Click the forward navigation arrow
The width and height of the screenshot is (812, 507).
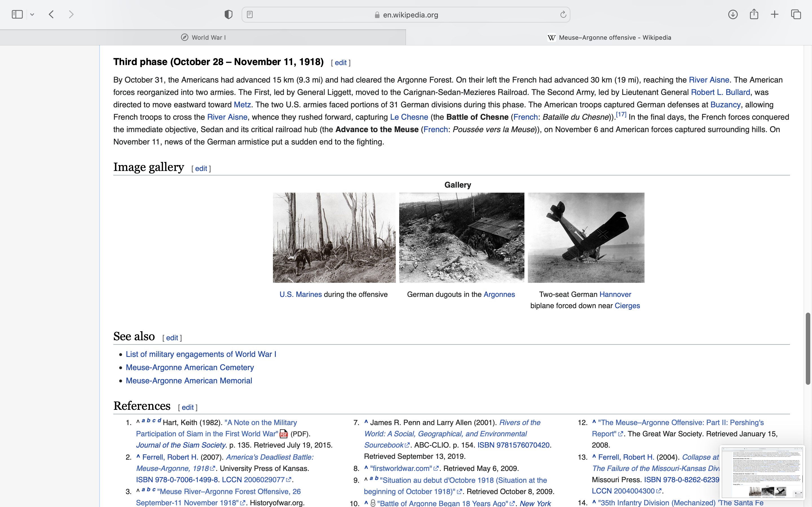tap(71, 14)
